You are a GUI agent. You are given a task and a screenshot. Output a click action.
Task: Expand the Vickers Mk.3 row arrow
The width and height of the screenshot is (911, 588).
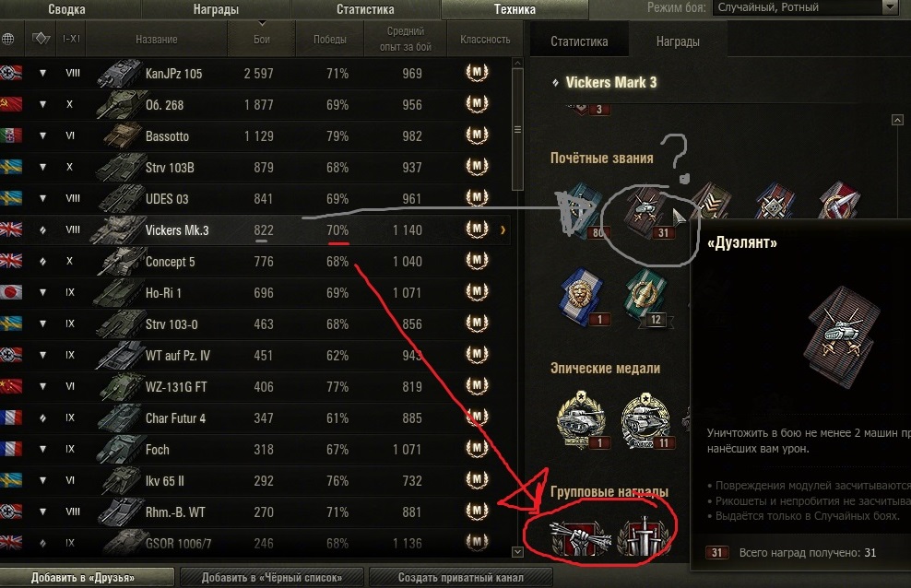pyautogui.click(x=503, y=230)
